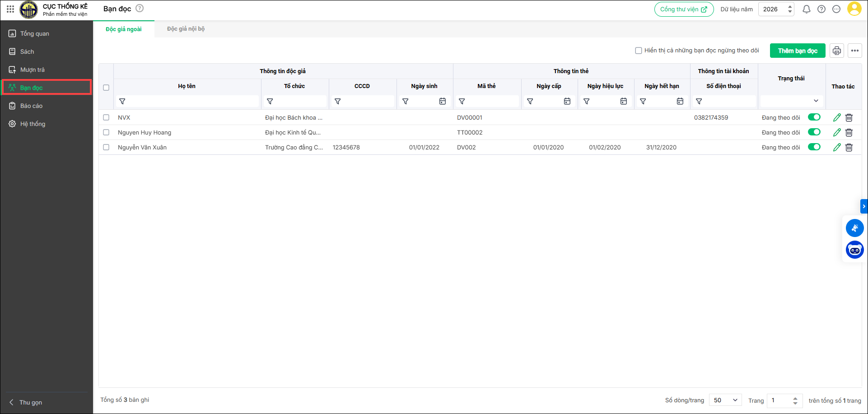Open Mượn trả in the sidebar
The image size is (868, 414).
(33, 70)
